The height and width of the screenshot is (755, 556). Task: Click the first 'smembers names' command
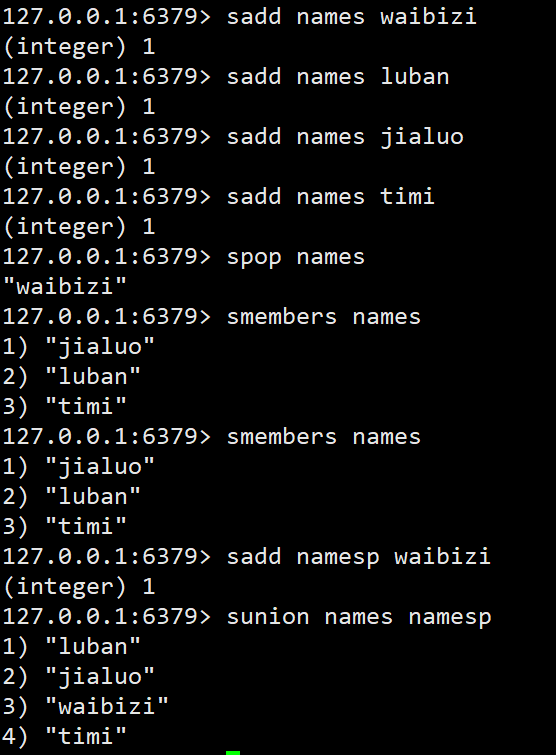pyautogui.click(x=323, y=317)
